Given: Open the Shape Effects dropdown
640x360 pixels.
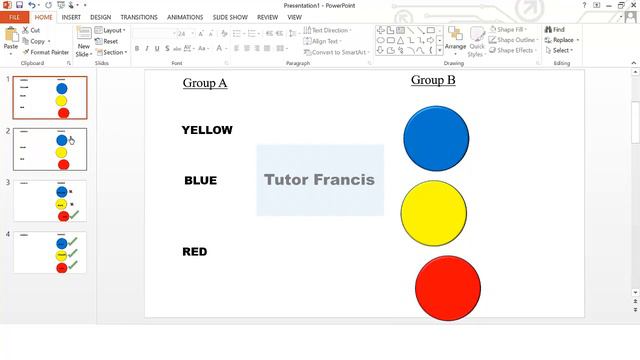Looking at the screenshot, I should 512,50.
